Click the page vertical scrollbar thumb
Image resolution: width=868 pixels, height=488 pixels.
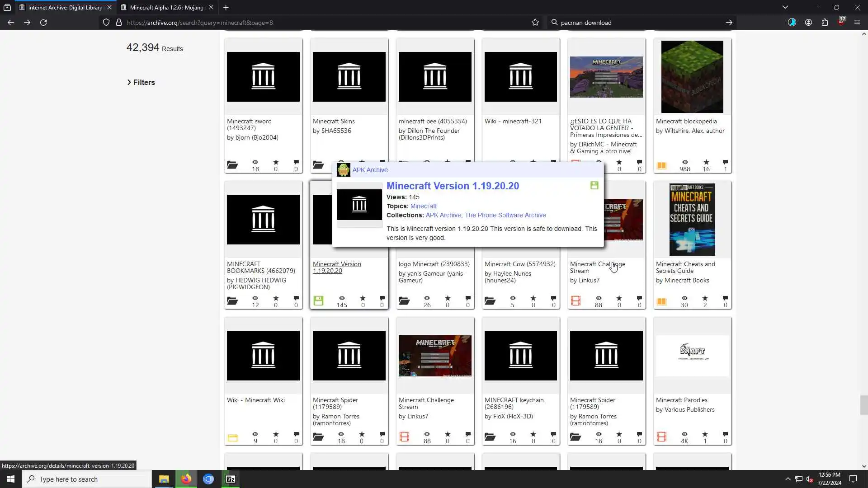[863, 404]
